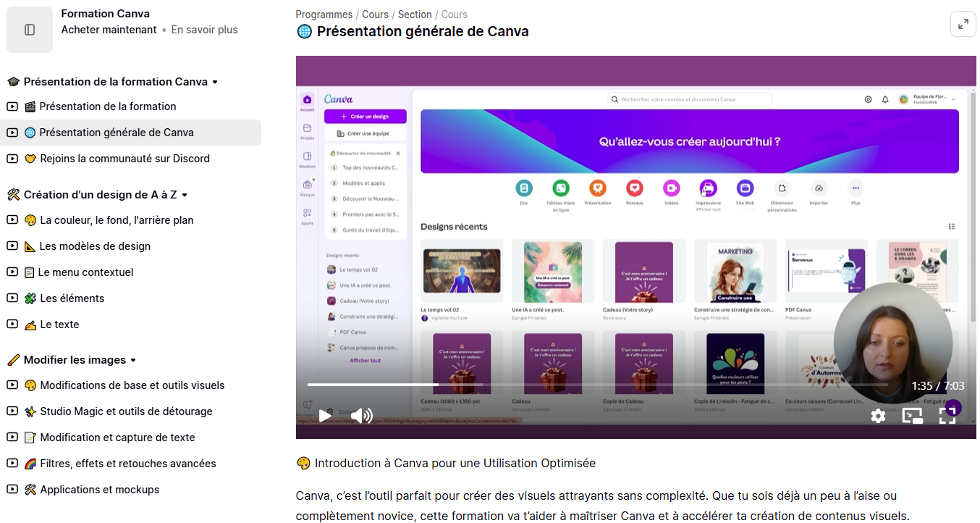The width and height of the screenshot is (980, 523).
Task: Collapse the Modifier les images section
Action: 133,361
